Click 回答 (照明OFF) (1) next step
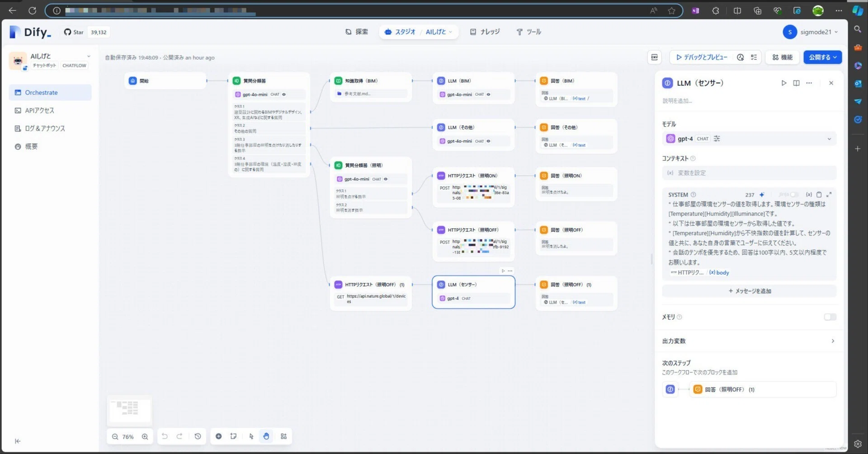The image size is (868, 454). click(x=762, y=389)
